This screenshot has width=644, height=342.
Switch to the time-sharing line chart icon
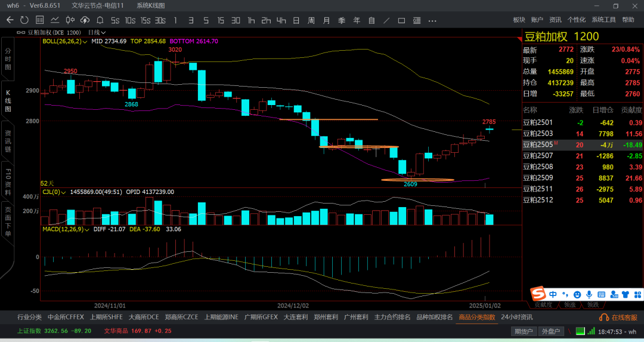click(x=55, y=20)
